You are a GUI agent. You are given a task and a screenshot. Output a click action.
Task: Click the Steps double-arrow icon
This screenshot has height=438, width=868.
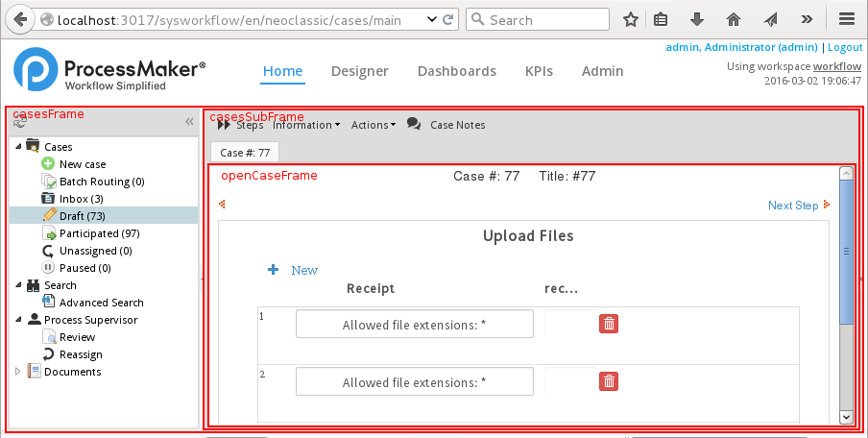tap(223, 124)
